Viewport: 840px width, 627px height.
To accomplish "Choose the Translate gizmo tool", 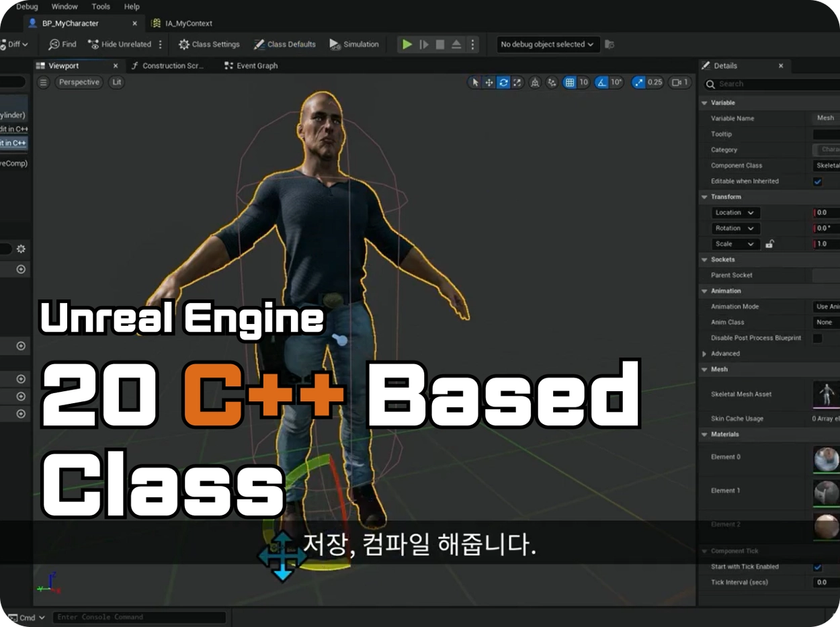I will 489,83.
